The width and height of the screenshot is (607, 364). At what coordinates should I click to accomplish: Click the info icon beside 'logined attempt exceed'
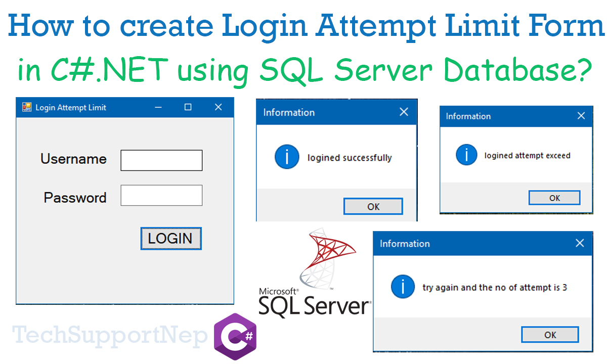466,155
